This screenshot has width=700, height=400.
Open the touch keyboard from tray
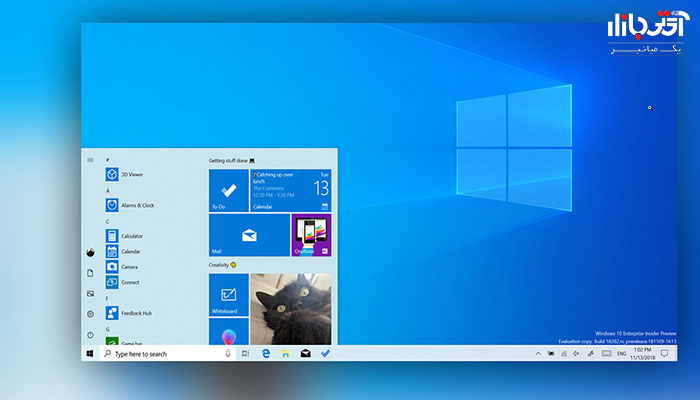click(x=606, y=354)
